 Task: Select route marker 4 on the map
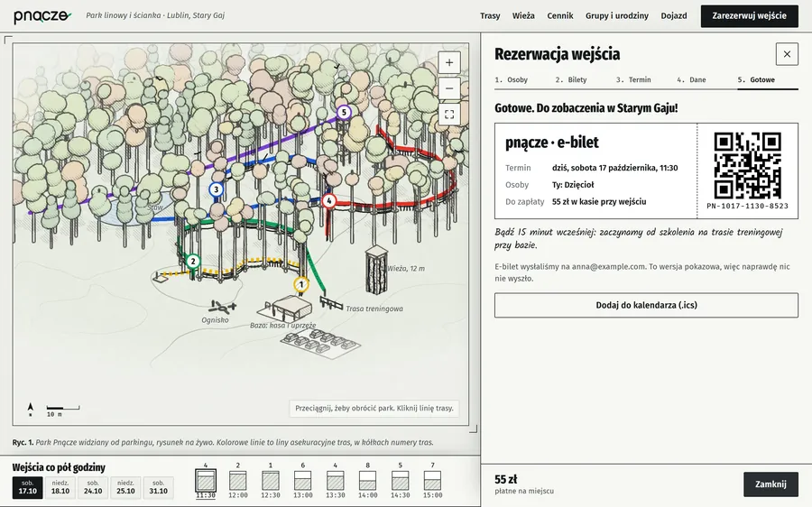coord(328,201)
